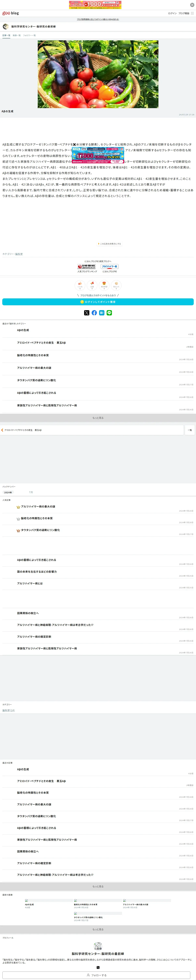Close the floating docomo ad overlay
196x980 pixels.
coord(74,145)
